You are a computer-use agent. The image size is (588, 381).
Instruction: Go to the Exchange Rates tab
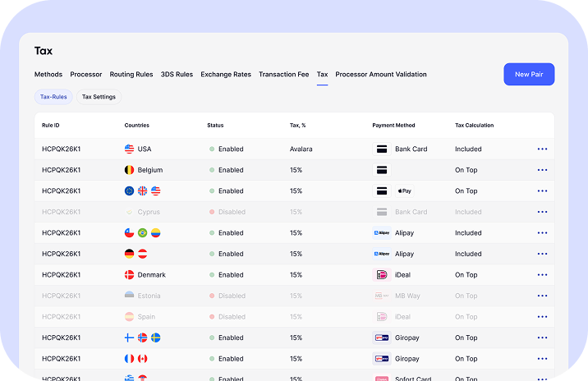pos(226,74)
